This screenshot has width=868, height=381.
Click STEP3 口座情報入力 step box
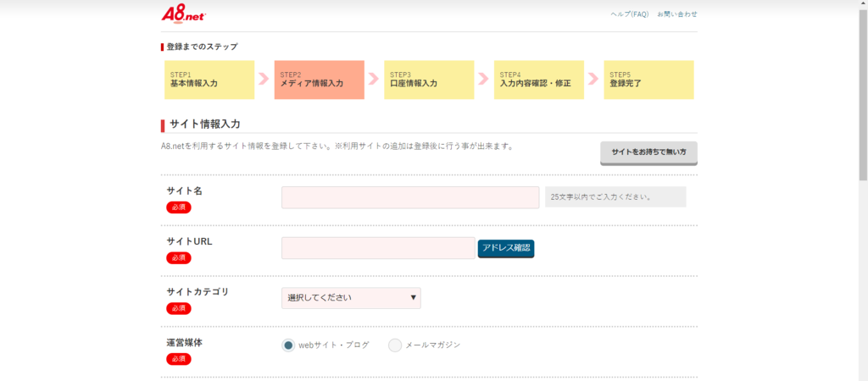(429, 80)
